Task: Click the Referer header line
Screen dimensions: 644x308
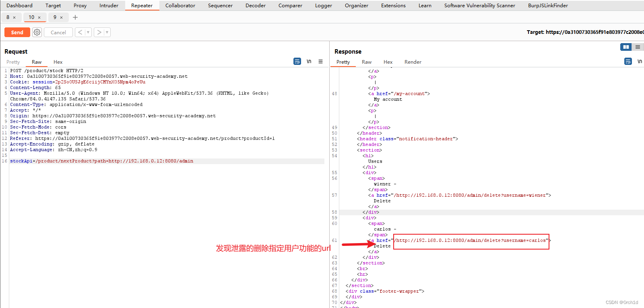Action: tap(142, 138)
